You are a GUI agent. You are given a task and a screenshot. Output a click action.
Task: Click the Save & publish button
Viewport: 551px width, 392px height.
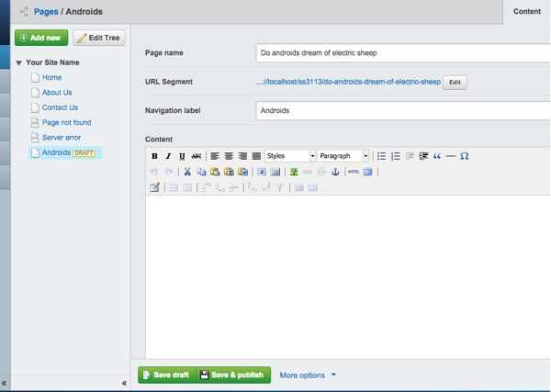233,375
